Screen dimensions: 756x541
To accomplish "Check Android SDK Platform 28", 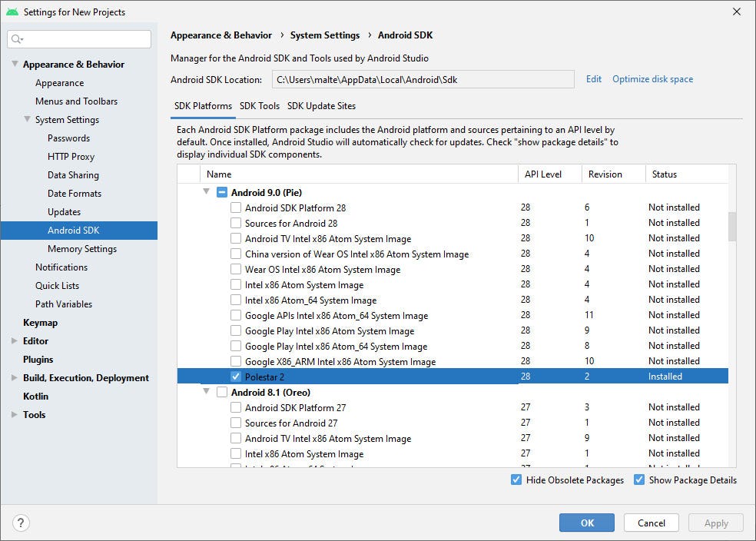I will point(236,207).
